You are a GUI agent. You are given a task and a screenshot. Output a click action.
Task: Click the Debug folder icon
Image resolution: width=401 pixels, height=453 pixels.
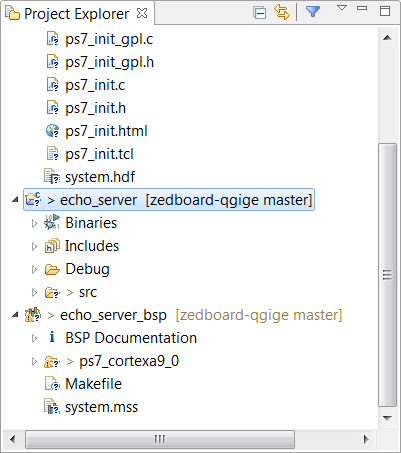pos(52,269)
